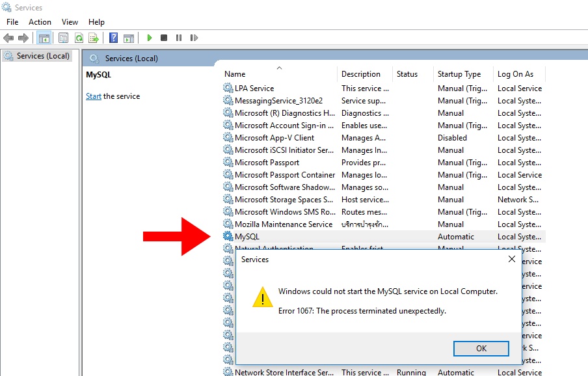
Task: Open the Help question-mark toolbar icon
Action: coord(113,38)
